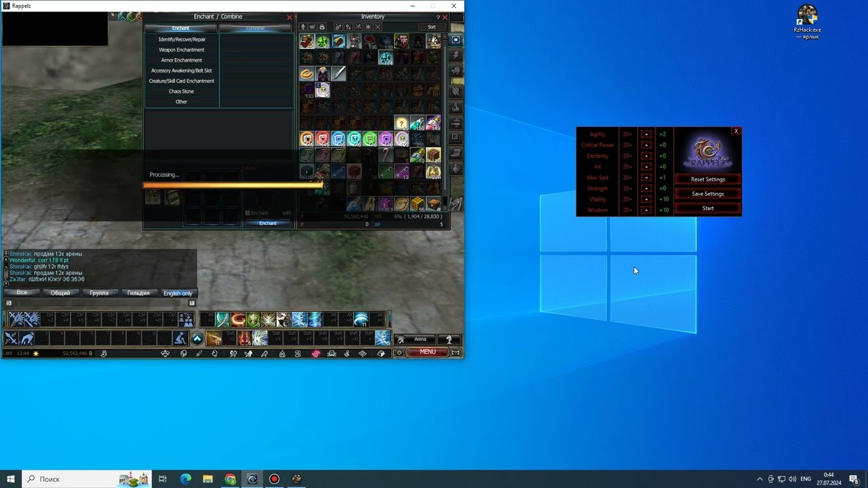Image resolution: width=868 pixels, height=488 pixels.
Task: Select Accessory Awakening/Belt Slot category
Action: (182, 70)
